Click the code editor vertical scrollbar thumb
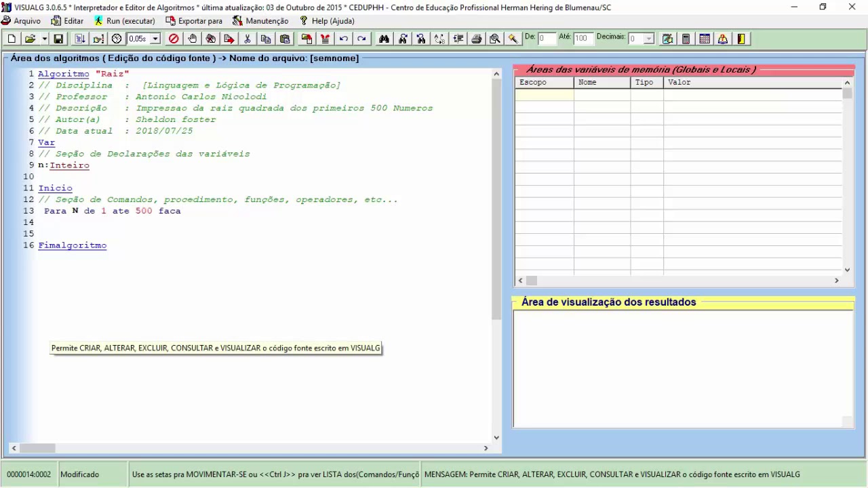 (496, 199)
